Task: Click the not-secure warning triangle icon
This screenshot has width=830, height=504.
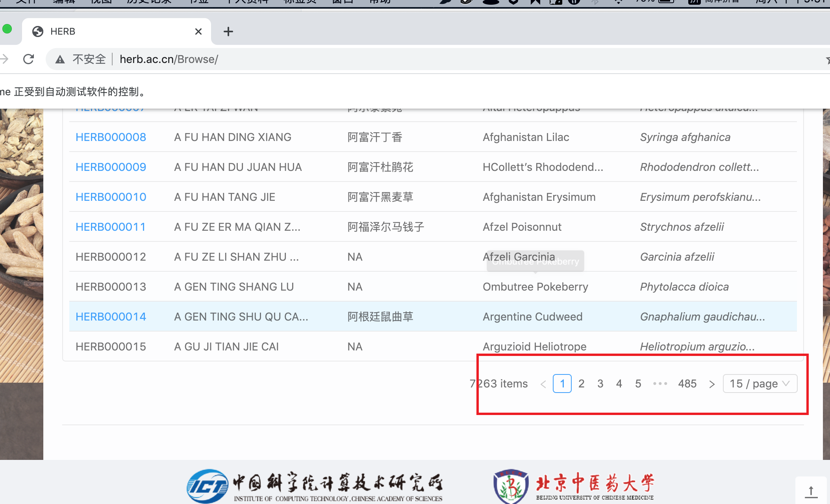Action: [60, 59]
